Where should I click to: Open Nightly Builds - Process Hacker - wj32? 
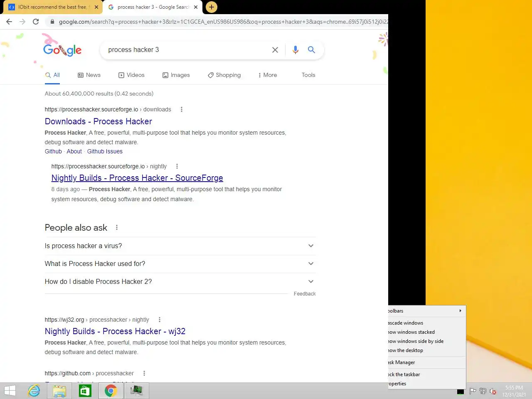[115, 331]
